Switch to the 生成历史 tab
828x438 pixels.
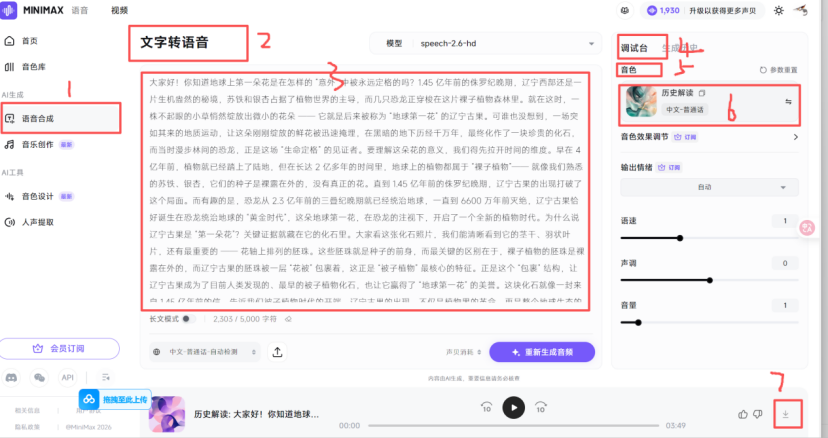coord(680,48)
